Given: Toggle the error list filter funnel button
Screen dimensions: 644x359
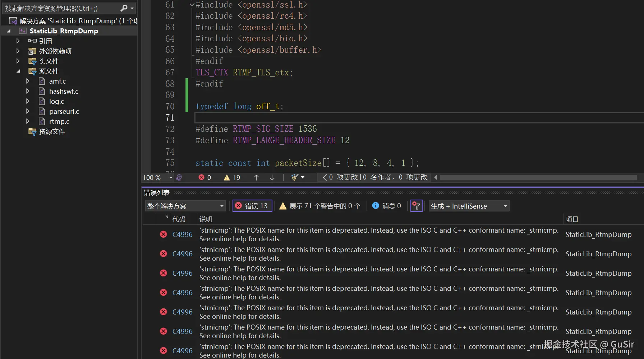Looking at the screenshot, I should click(x=416, y=206).
